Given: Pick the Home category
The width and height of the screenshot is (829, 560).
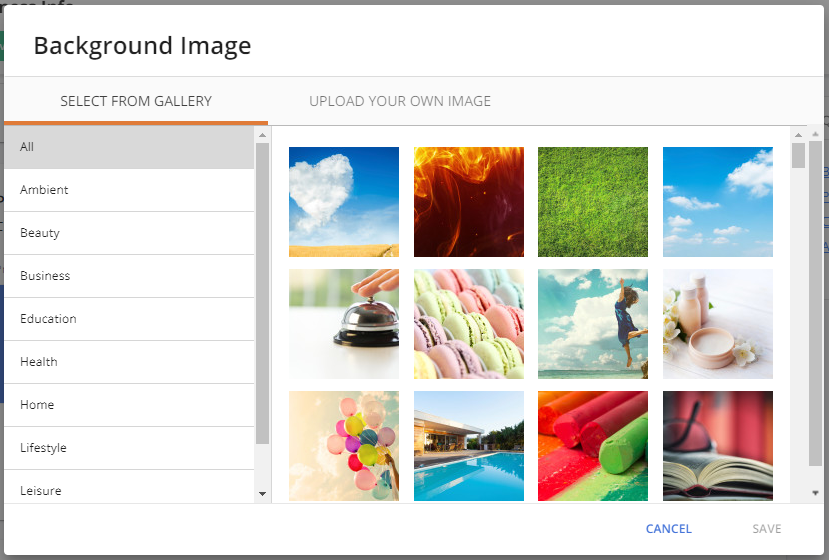Looking at the screenshot, I should click(x=129, y=405).
